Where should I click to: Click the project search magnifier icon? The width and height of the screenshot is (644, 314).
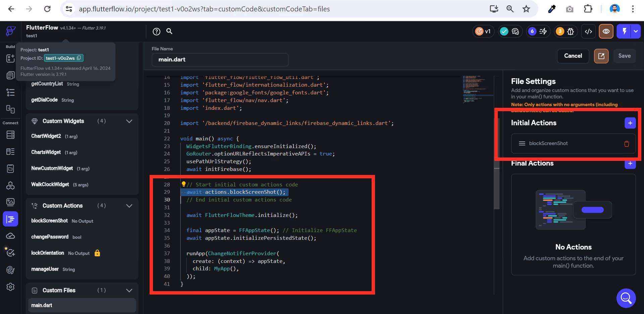pos(169,31)
